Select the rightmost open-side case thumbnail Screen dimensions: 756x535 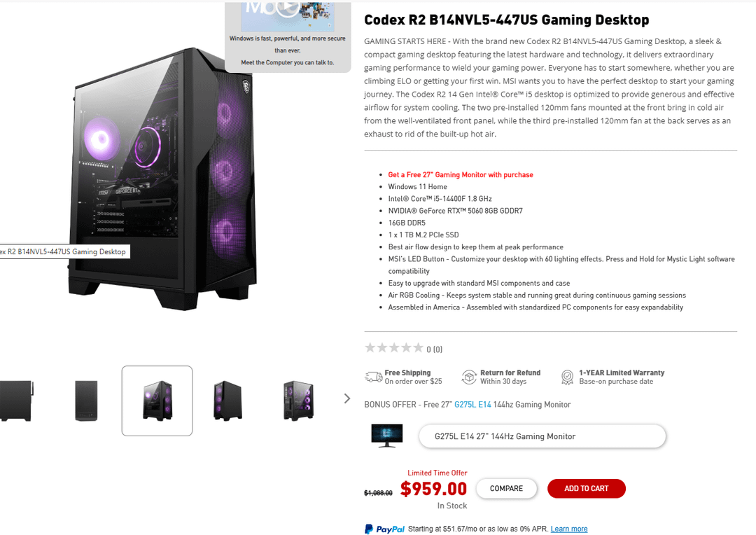tap(298, 401)
